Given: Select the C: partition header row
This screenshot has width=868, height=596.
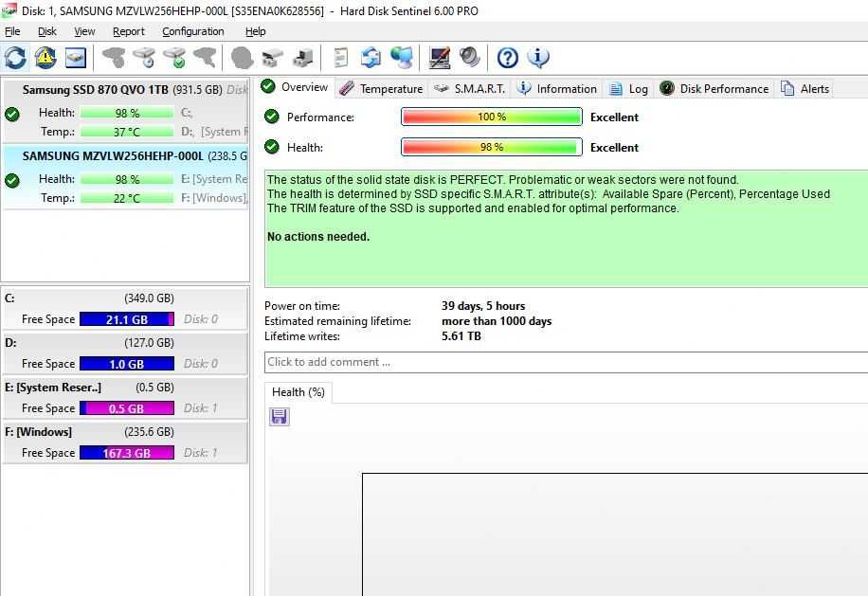Looking at the screenshot, I should 125,298.
